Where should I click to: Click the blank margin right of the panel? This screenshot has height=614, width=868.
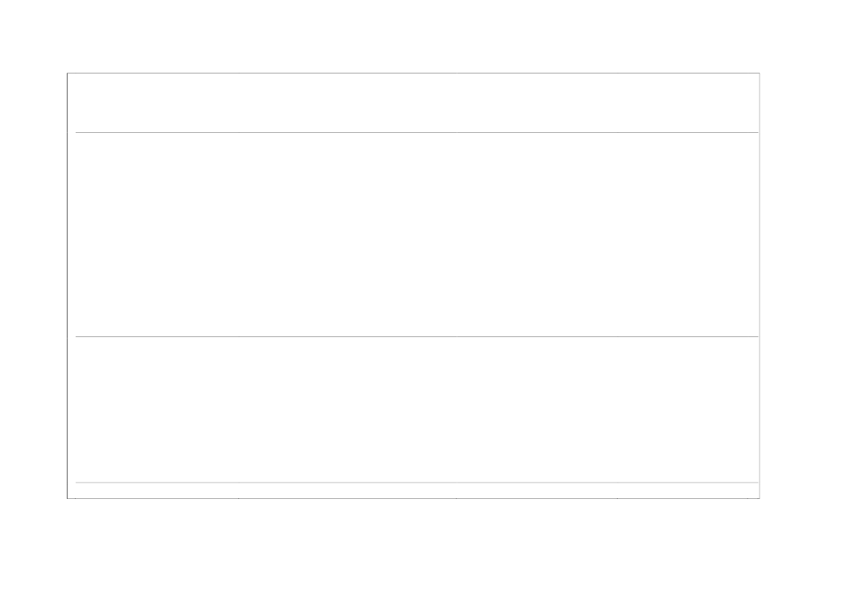click(814, 286)
